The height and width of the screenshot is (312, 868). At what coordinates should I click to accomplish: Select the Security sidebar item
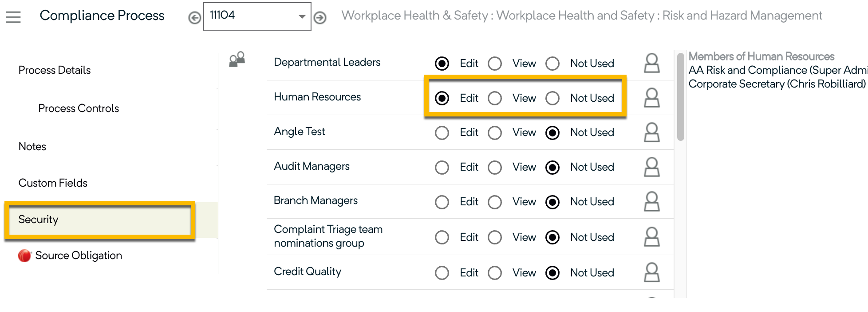point(39,220)
